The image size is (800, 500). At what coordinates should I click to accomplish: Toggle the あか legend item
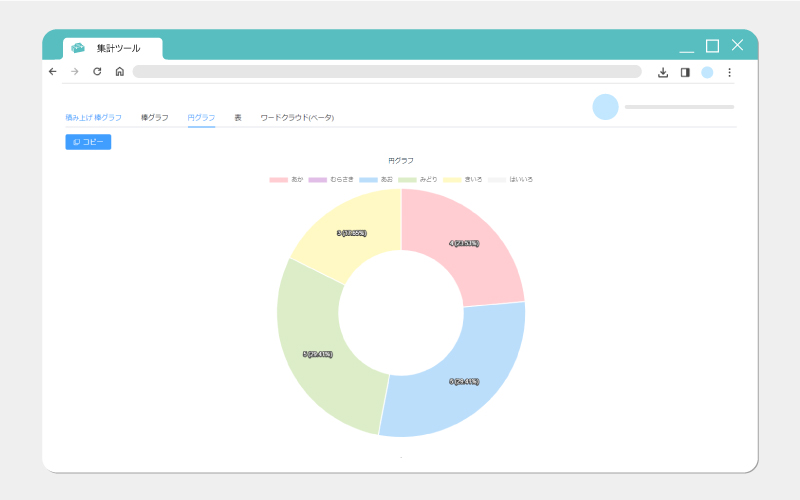click(286, 180)
